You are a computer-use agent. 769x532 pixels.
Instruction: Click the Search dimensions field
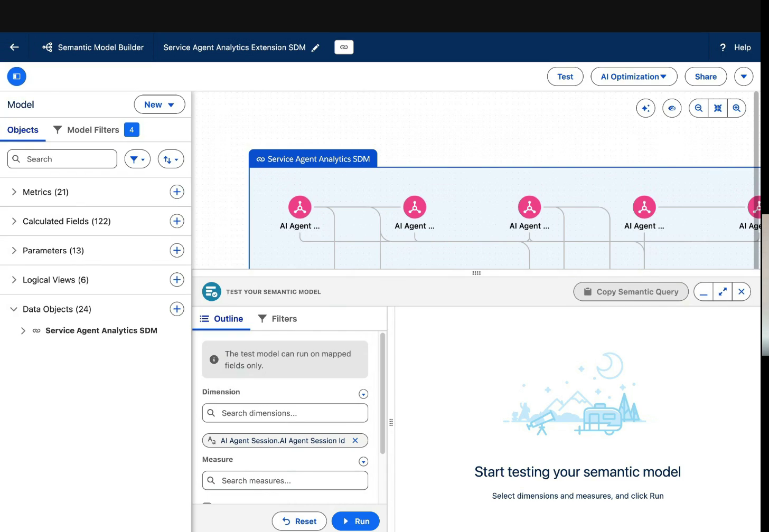[x=285, y=413]
